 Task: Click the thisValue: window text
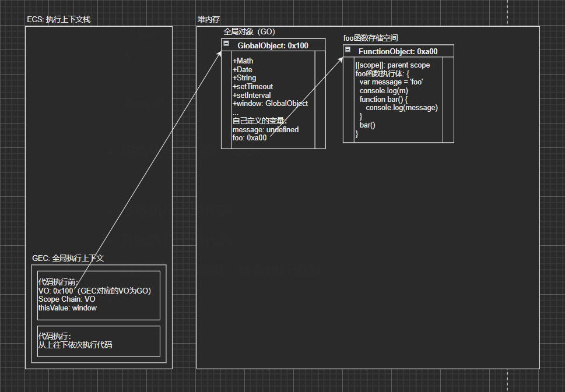point(68,308)
